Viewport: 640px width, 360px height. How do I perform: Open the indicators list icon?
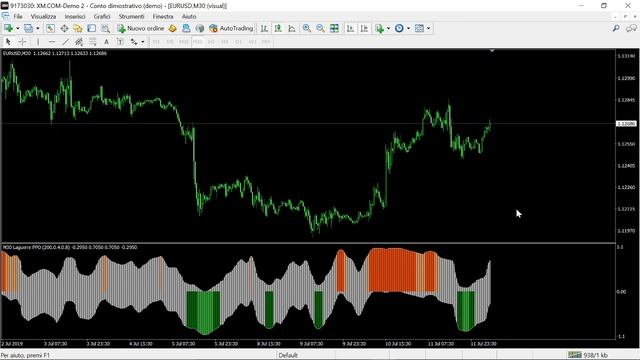[380, 28]
